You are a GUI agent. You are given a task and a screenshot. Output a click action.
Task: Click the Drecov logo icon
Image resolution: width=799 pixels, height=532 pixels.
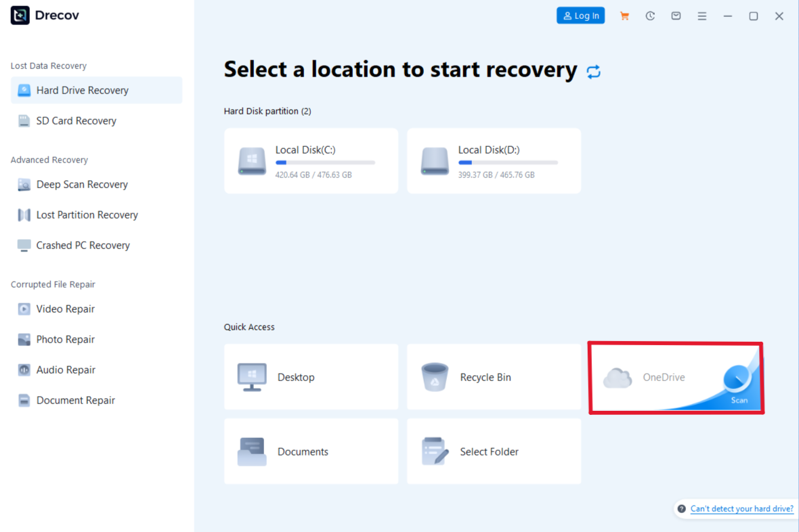(19, 14)
